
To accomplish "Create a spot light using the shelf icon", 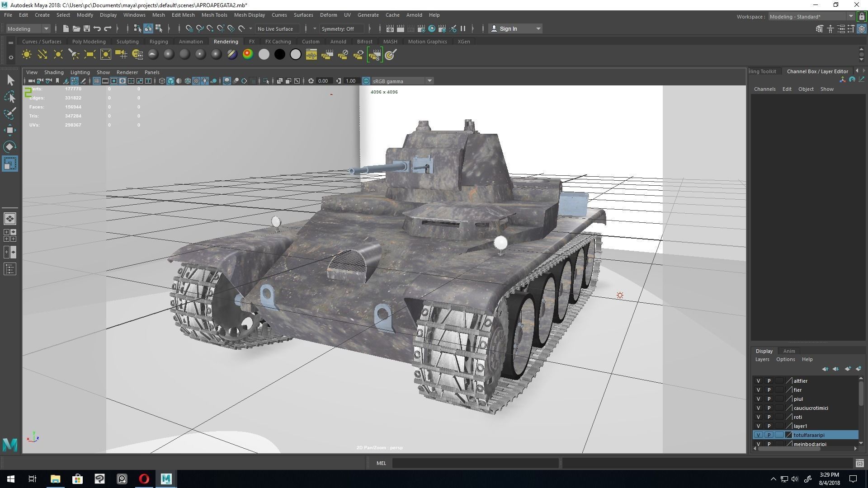I will (x=74, y=54).
